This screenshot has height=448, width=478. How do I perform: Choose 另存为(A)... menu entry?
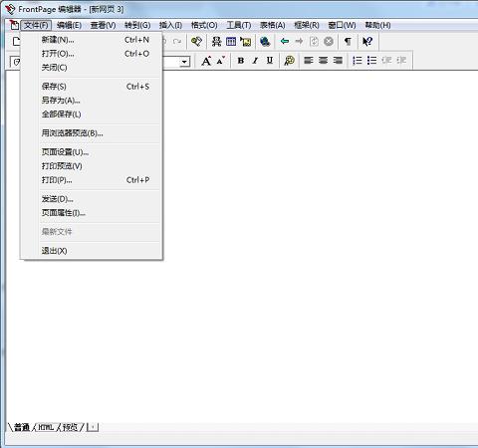click(x=92, y=101)
